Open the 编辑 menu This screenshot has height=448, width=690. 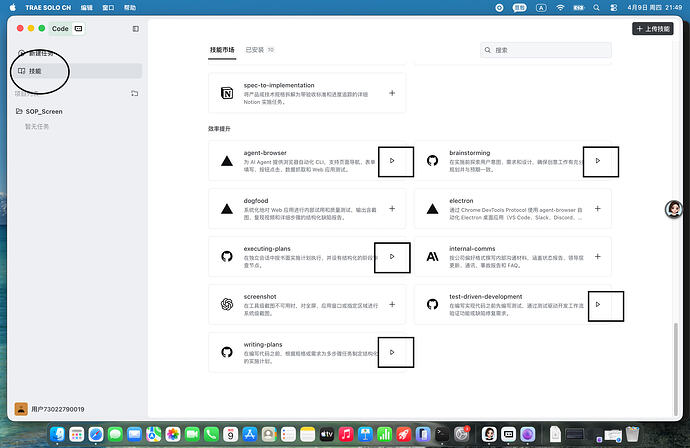87,7
